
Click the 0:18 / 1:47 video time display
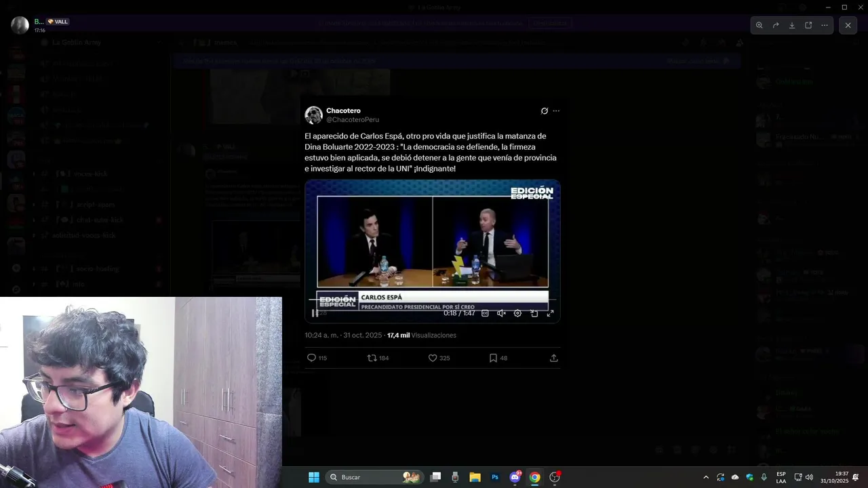click(459, 313)
